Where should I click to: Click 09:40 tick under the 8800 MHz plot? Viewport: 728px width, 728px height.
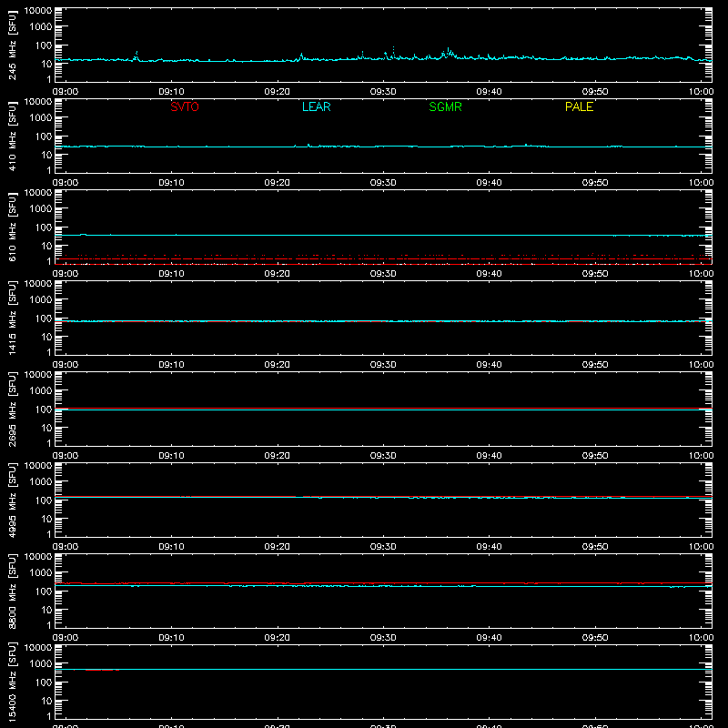click(489, 638)
